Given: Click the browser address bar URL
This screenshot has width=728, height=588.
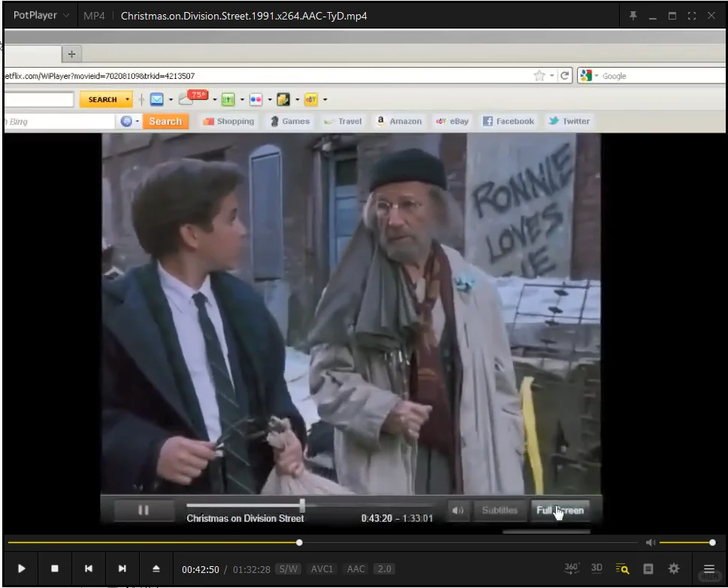Looking at the screenshot, I should [x=100, y=76].
